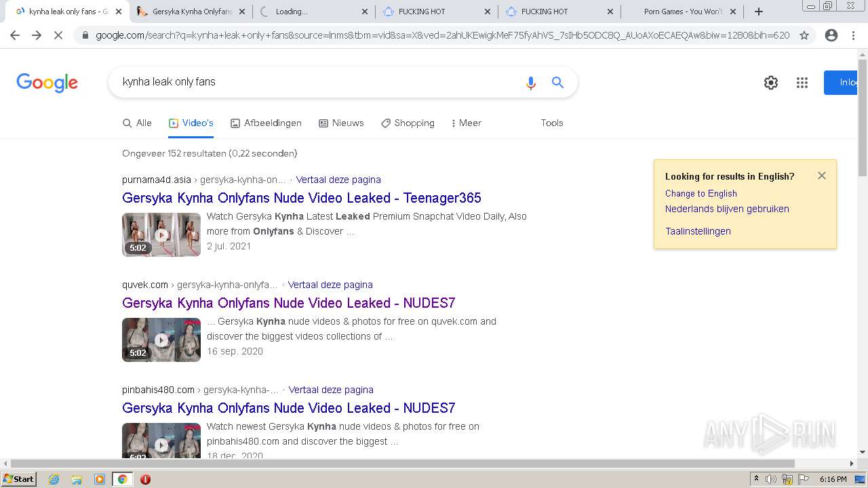
Task: Click scroll-right arrow of horizontal scrollbar
Action: point(852,464)
